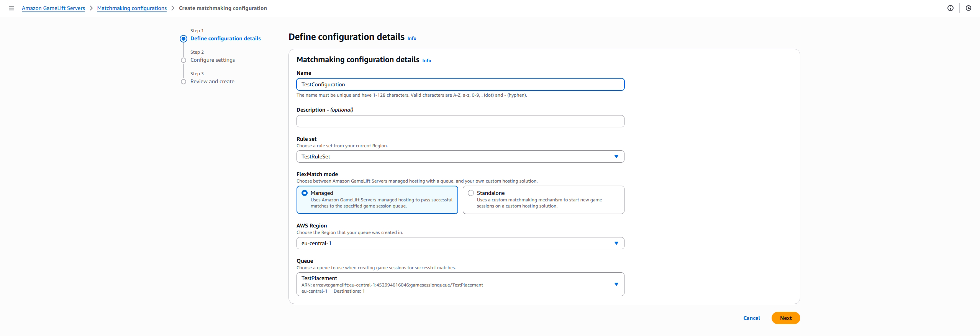This screenshot has width=980, height=336.
Task: Go to Amazon GameLift Servers breadcrumb
Action: coord(53,8)
